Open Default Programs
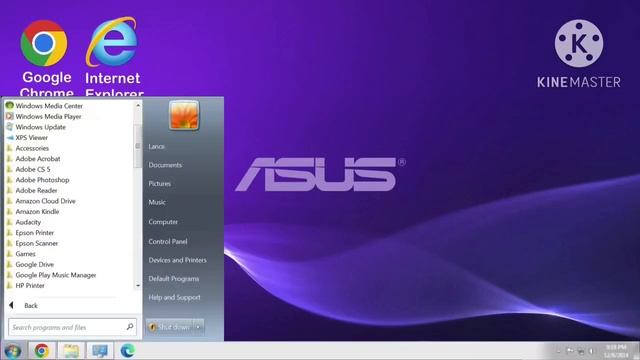The width and height of the screenshot is (640, 360). click(x=173, y=279)
